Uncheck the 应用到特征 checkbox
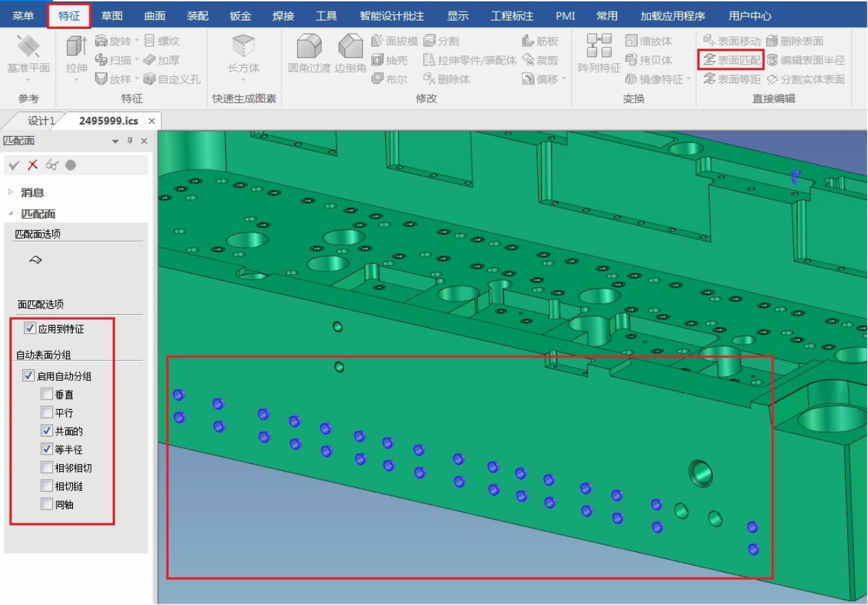Viewport: 868px width, 605px height. (x=30, y=329)
